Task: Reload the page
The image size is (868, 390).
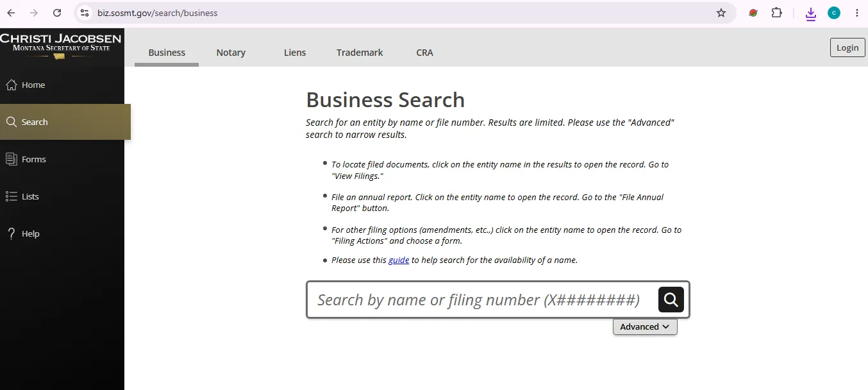Action: (57, 13)
